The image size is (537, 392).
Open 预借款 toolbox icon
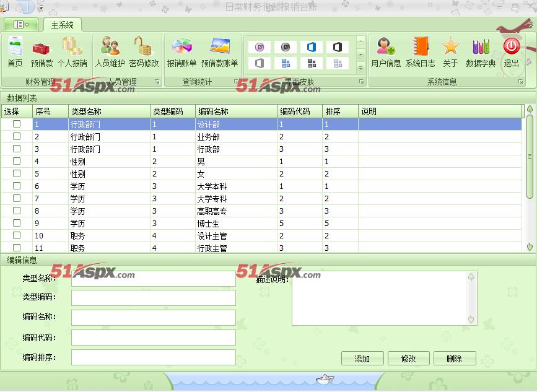(41, 48)
